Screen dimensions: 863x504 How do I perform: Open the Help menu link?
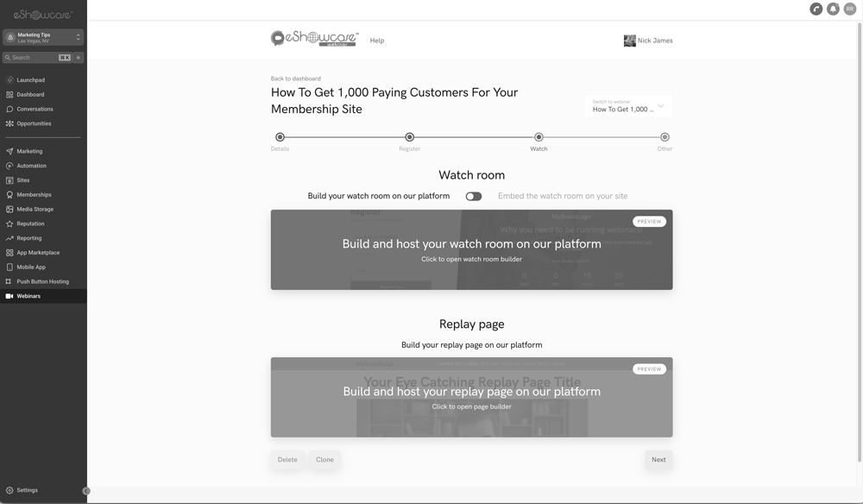377,41
